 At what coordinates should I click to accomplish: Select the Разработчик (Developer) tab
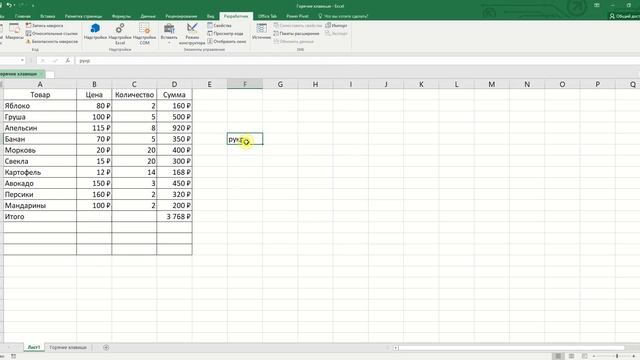pos(236,16)
